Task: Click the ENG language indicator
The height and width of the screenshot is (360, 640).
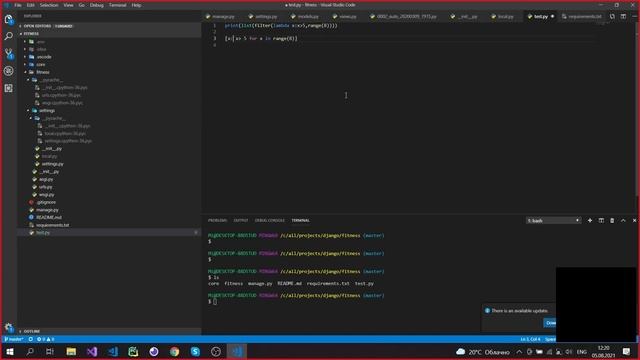Action: point(582,351)
